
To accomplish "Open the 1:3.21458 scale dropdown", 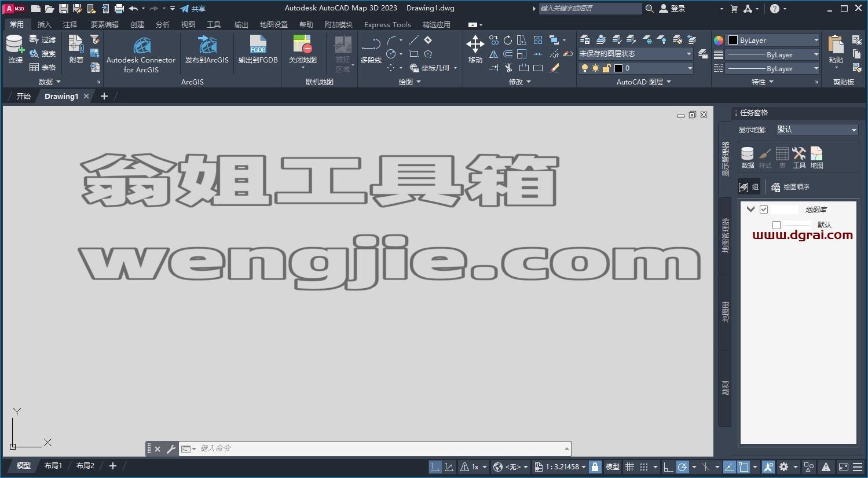I will 561,467.
